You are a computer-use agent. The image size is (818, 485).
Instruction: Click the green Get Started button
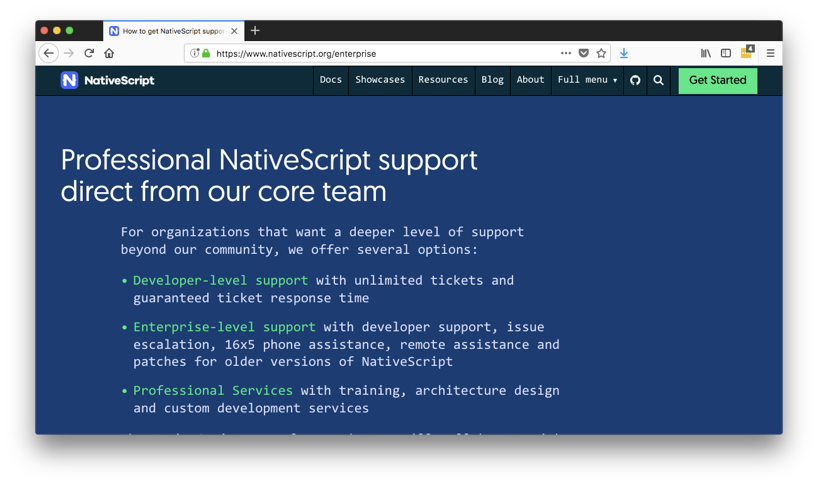[717, 80]
